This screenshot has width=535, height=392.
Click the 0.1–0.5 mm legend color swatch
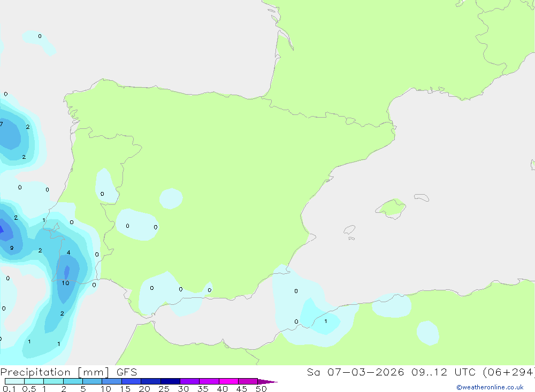click(14, 381)
